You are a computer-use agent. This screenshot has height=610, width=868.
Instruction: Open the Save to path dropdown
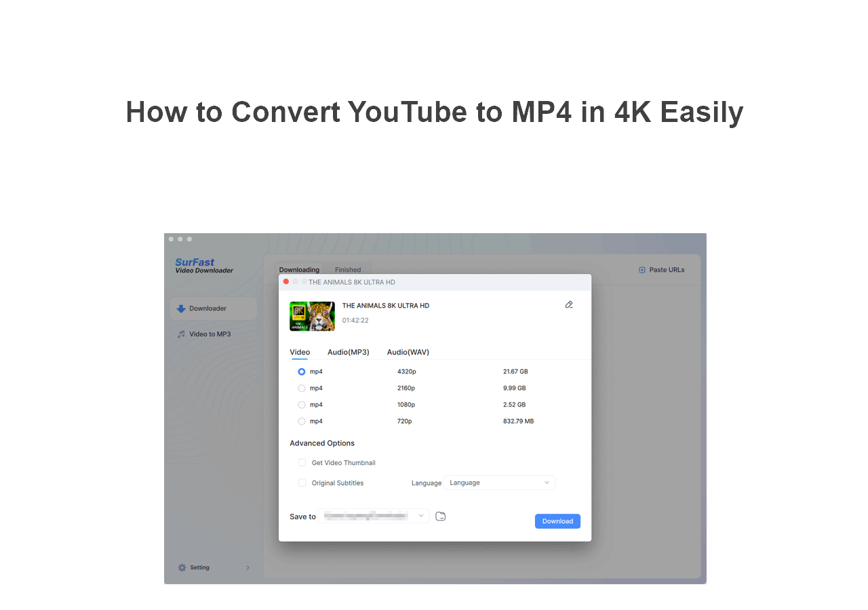pos(374,516)
